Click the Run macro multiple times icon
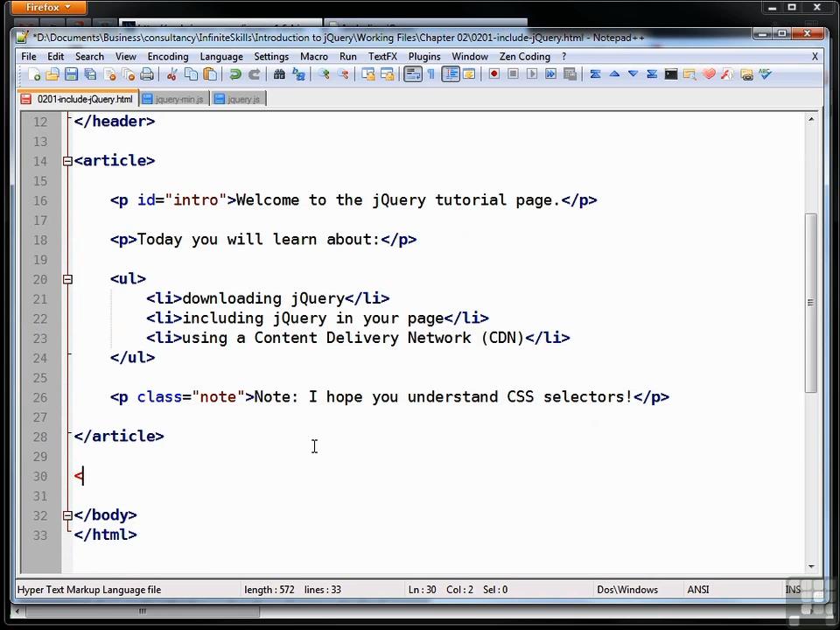Viewport: 840px width, 630px height. [550, 73]
